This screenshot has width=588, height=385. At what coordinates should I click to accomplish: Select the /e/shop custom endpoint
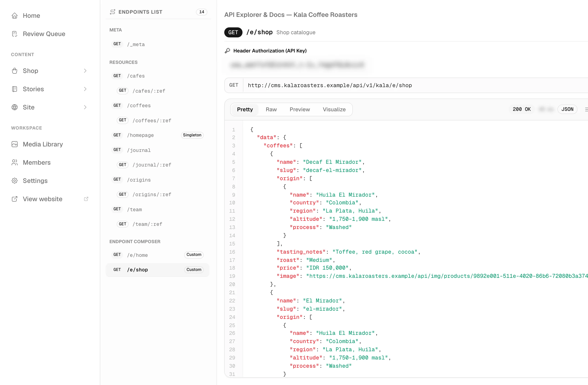[157, 270]
